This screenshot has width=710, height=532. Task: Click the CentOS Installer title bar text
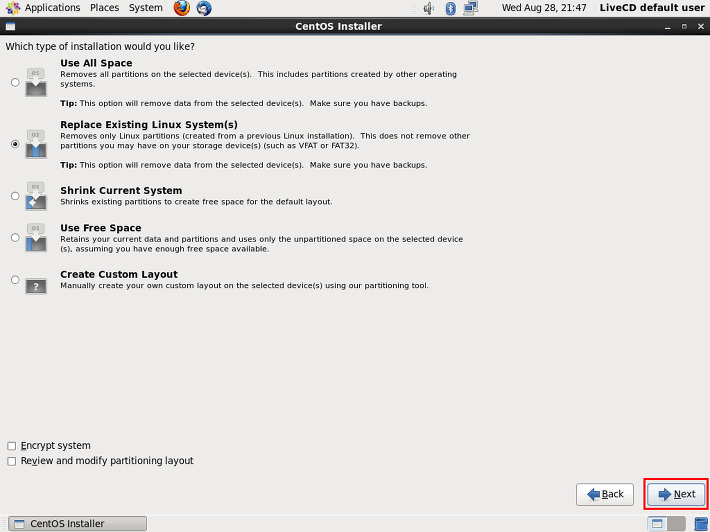click(x=338, y=26)
